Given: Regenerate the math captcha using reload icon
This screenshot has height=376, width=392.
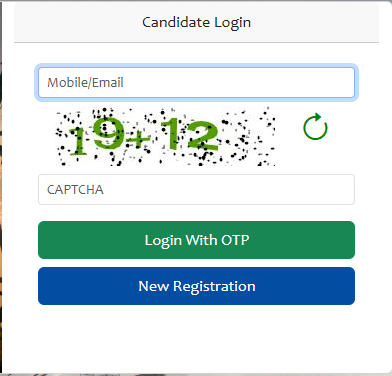Looking at the screenshot, I should 315,127.
